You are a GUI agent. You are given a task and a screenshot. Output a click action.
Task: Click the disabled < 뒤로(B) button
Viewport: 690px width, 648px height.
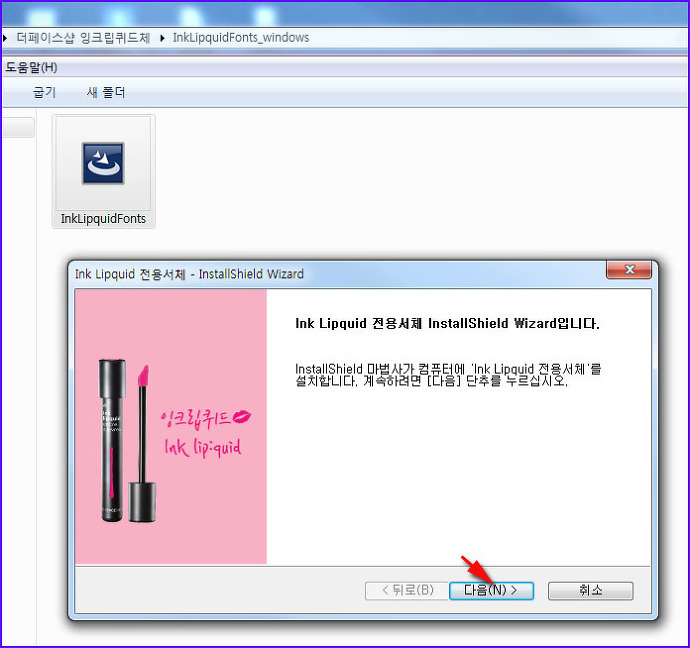(407, 590)
